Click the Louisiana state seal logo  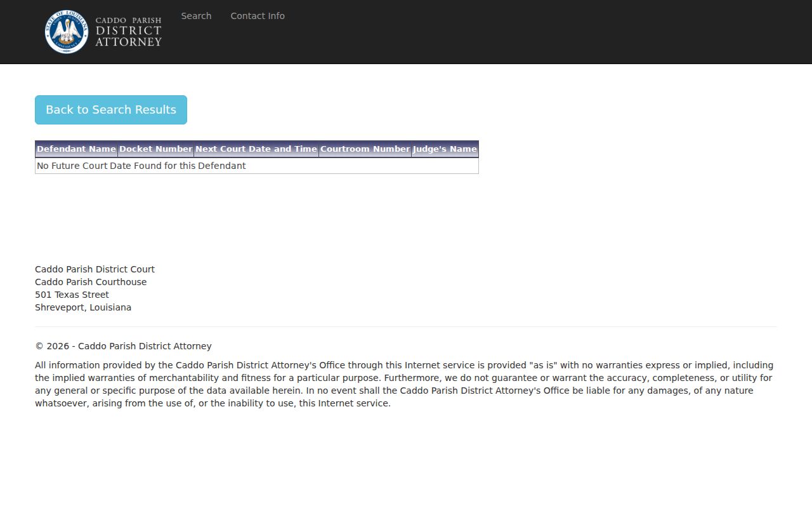(67, 32)
